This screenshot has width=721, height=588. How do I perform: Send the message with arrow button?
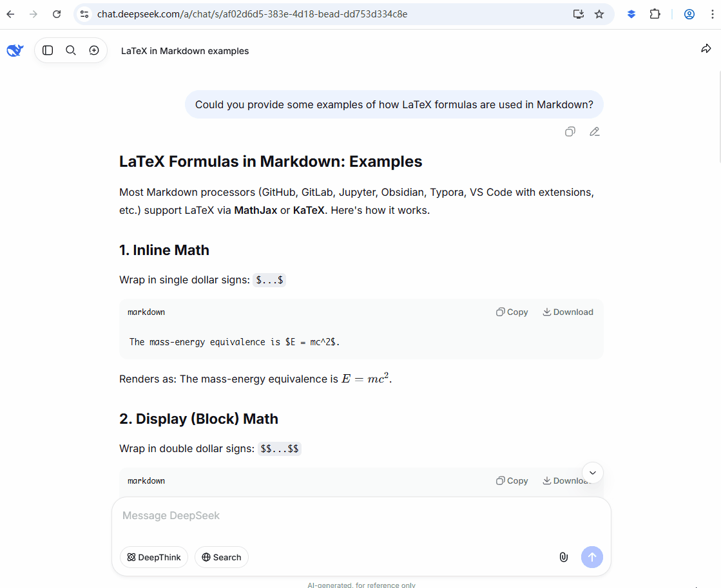point(592,557)
